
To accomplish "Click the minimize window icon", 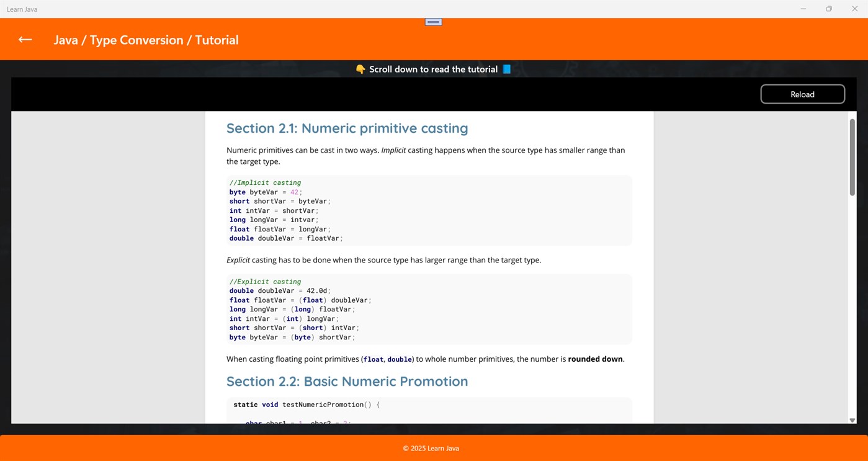I will (802, 9).
